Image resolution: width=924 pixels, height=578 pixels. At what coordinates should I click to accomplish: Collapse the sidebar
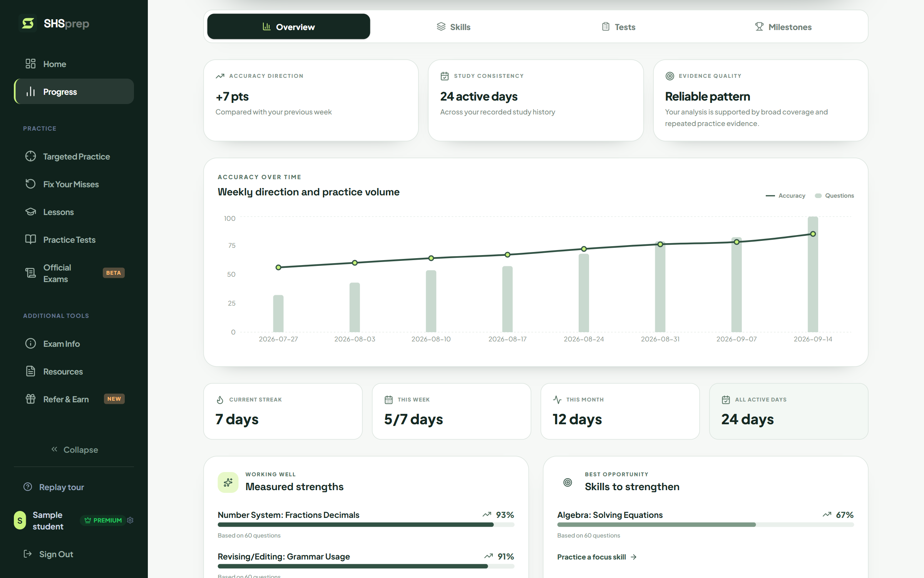(74, 450)
